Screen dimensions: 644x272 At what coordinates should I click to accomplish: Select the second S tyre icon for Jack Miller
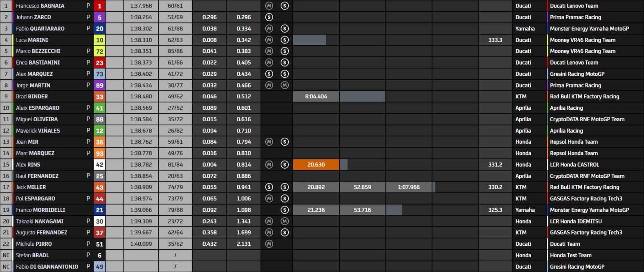tap(285, 187)
